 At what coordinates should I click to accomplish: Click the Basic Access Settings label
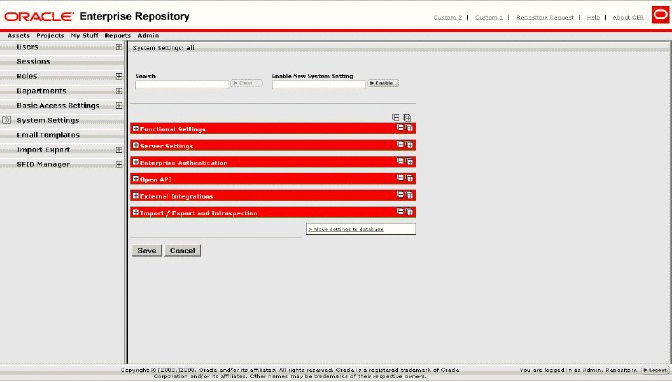(x=58, y=105)
